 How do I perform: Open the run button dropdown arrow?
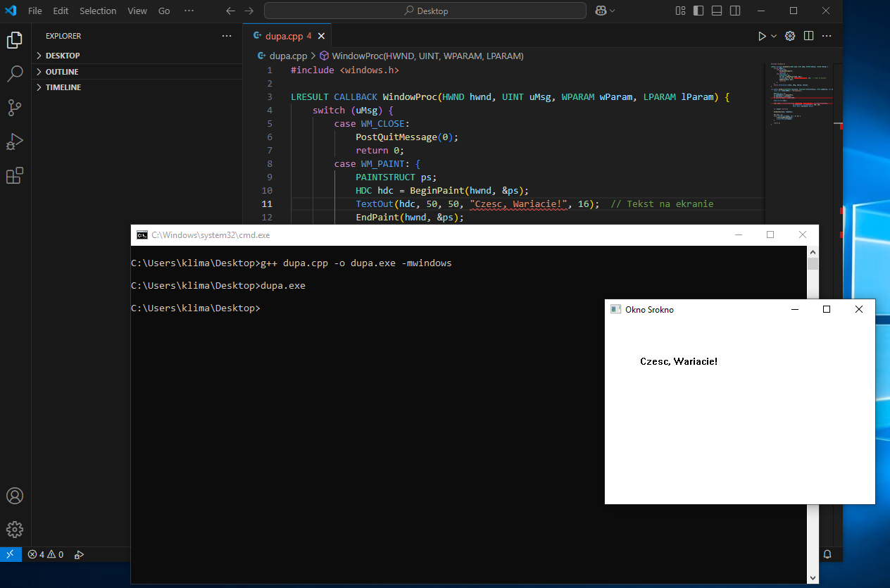774,36
